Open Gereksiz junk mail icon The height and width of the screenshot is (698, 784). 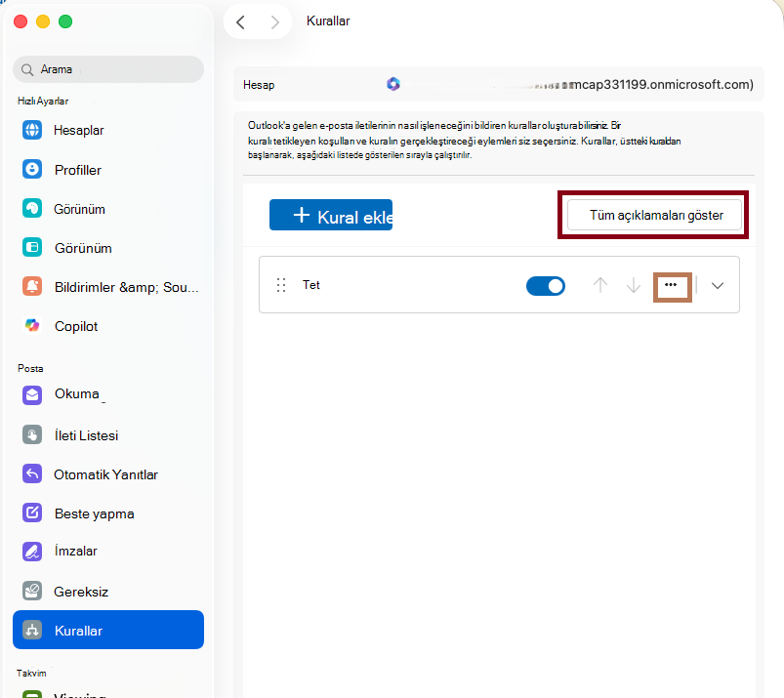click(x=32, y=592)
